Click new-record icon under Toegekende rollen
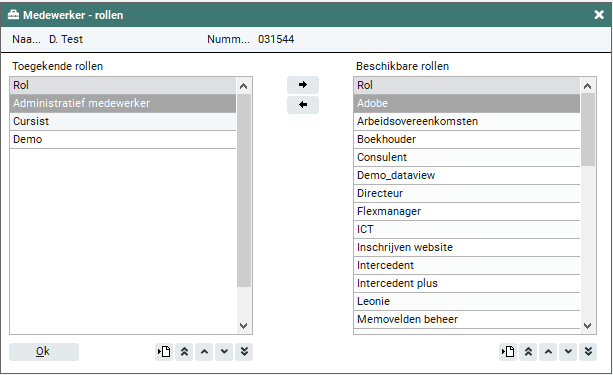The image size is (613, 375). [164, 352]
